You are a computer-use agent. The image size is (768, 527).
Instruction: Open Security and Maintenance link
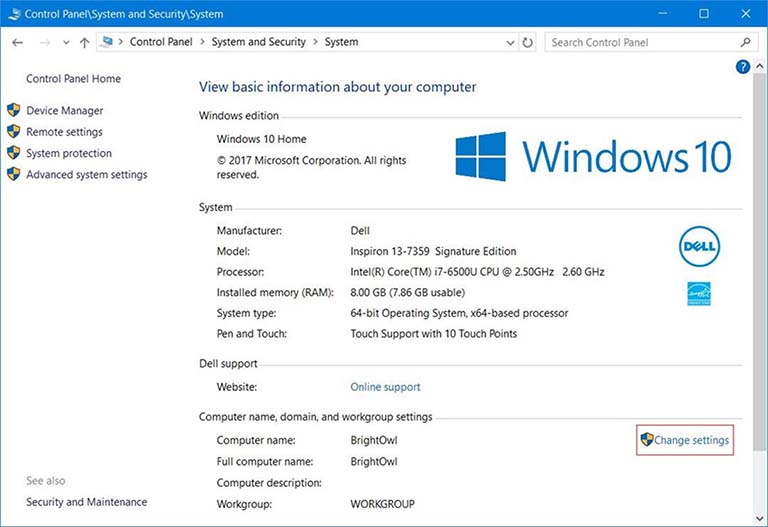86,502
